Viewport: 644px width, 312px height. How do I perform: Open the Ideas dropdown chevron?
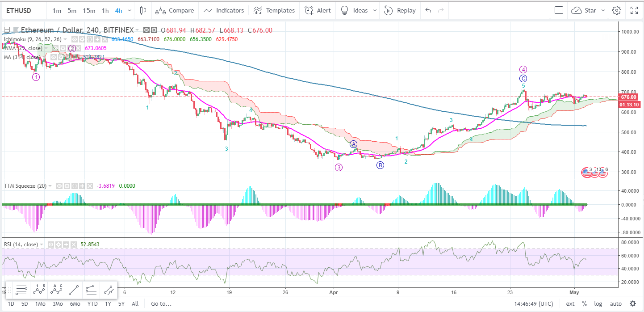(374, 10)
